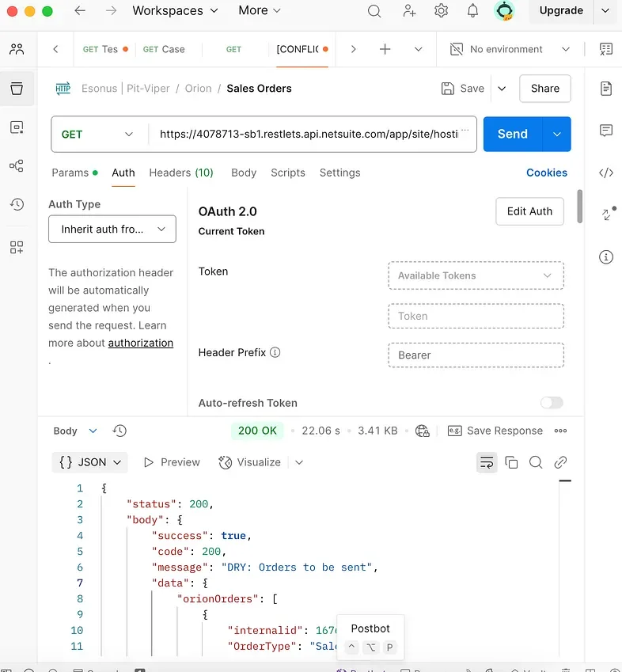Click into the Token input field
Screen dimensions: 622x672
click(476, 316)
